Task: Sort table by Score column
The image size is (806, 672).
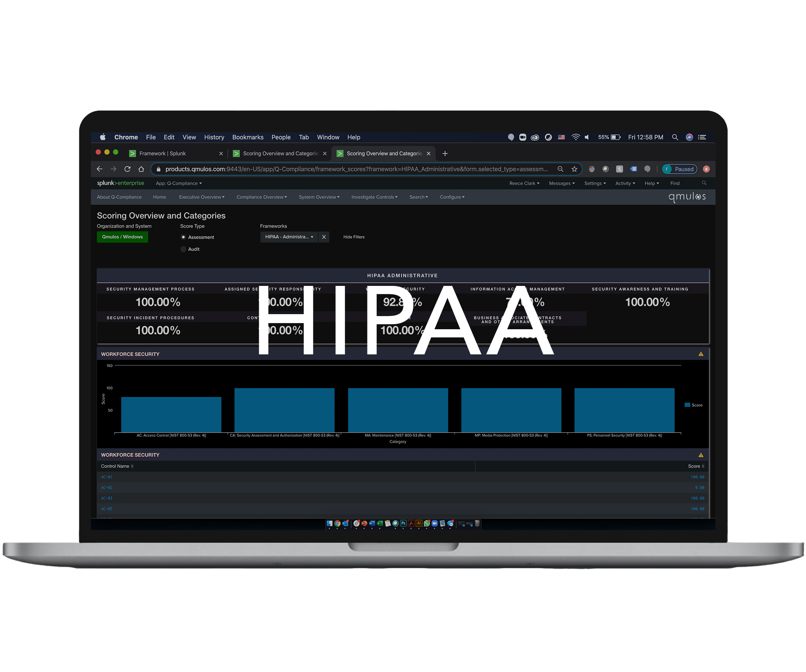Action: pyautogui.click(x=695, y=466)
